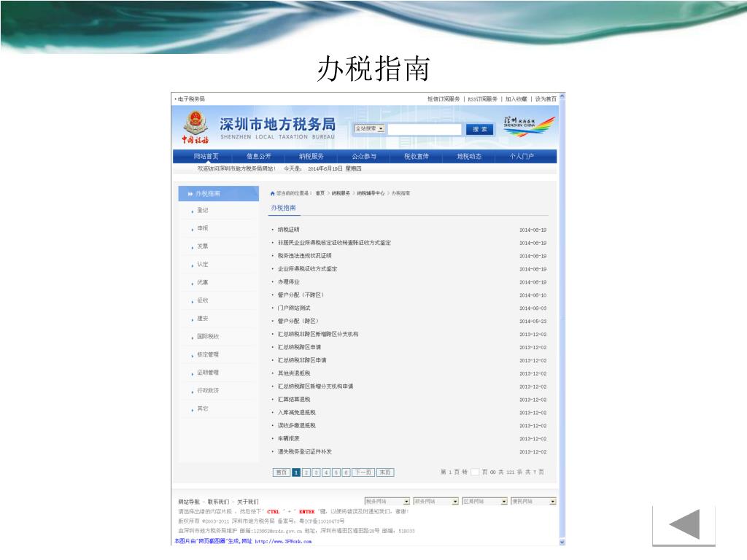Open 税收宣传 in the navigation bar
This screenshot has width=747, height=560.
click(x=417, y=156)
